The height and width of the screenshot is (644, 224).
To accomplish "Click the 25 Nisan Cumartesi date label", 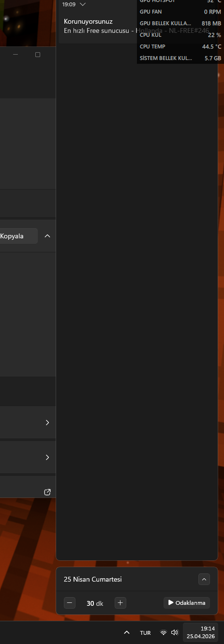I will (93, 579).
